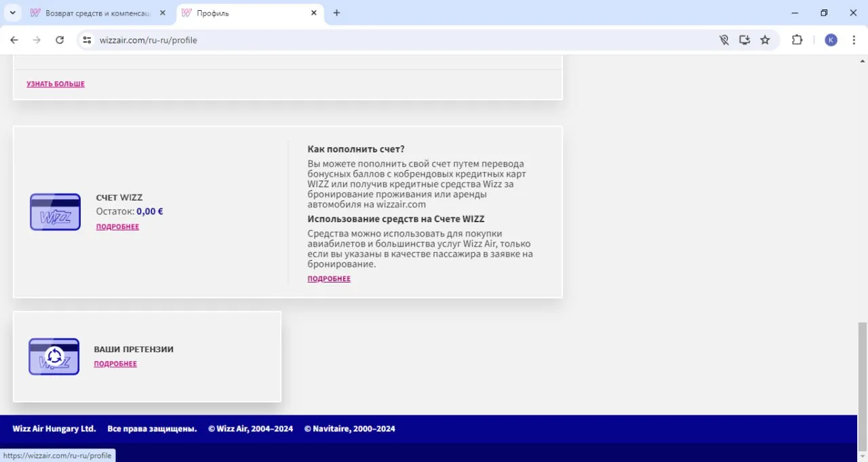Open ПОДРОБНЕЕ link under Использование средств text

point(329,279)
